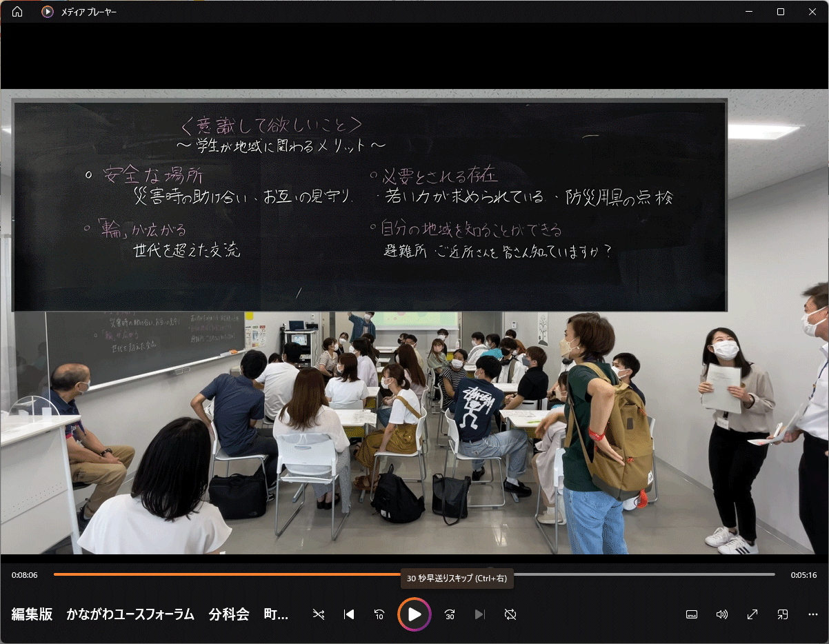Click the elapsed time 0:08:06 label
829x644 pixels.
(25, 574)
